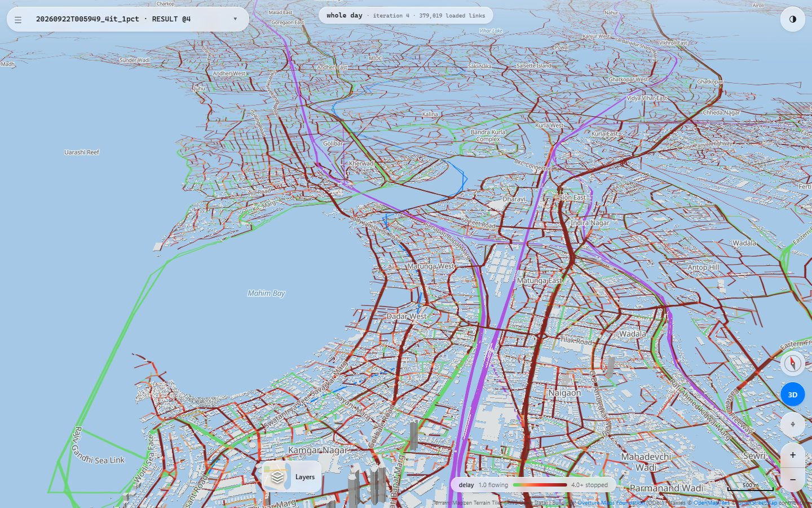
Task: Click the BKC Connector road label
Action: [532, 165]
